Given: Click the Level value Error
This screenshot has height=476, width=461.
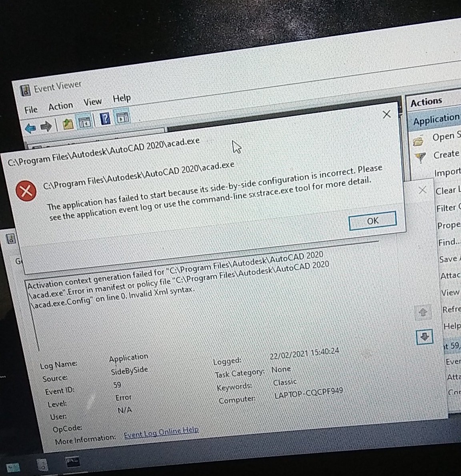Looking at the screenshot, I should coord(124,398).
